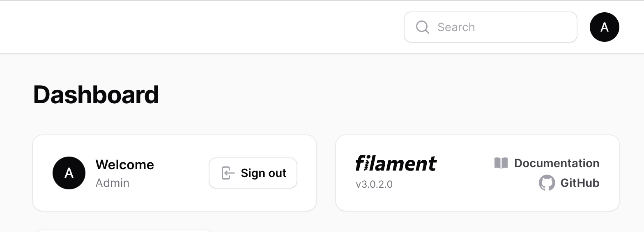The height and width of the screenshot is (232, 644).
Task: Click the Documentation book icon
Action: click(x=501, y=163)
